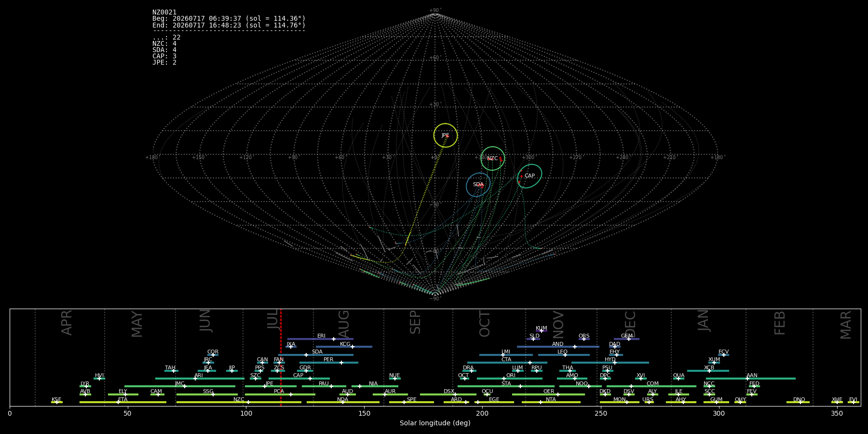Click the SDA radiant circle
This screenshot has height=434, width=868.
coord(478,185)
